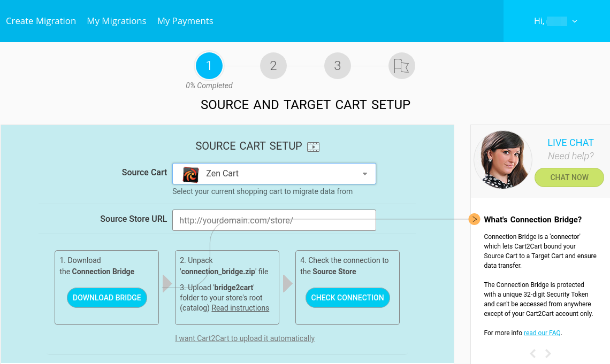Focus the Source Store URL input field
Screen dimensions: 610x364
pyautogui.click(x=274, y=220)
